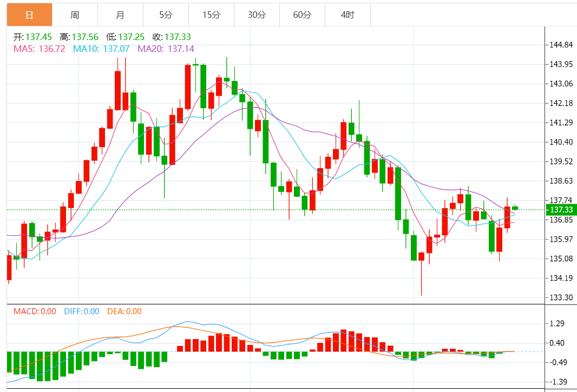The height and width of the screenshot is (392, 577).
Task: Open the 5分 interval tab
Action: (x=166, y=15)
